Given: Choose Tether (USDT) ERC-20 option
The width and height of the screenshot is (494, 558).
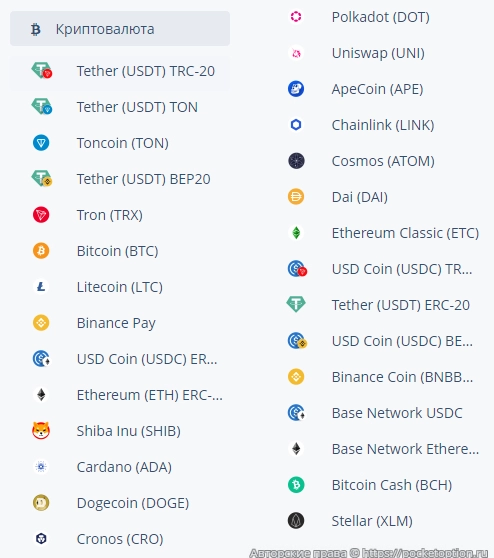Looking at the screenshot, I should click(x=382, y=305).
